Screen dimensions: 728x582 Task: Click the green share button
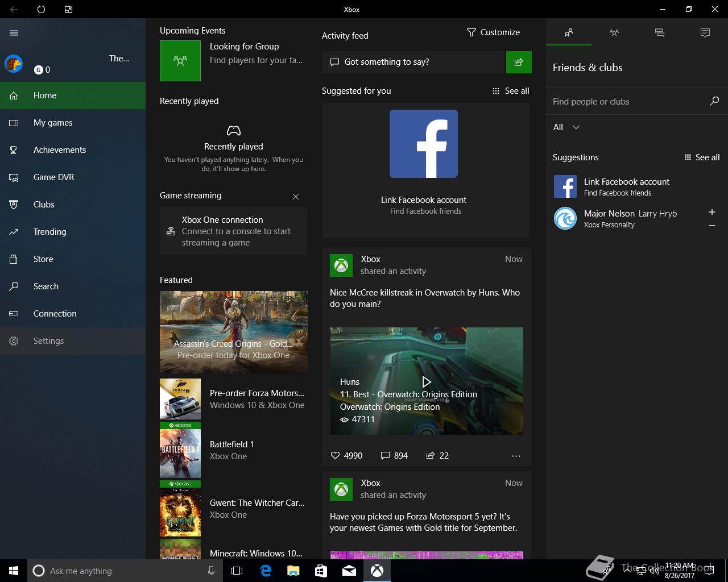(x=519, y=62)
